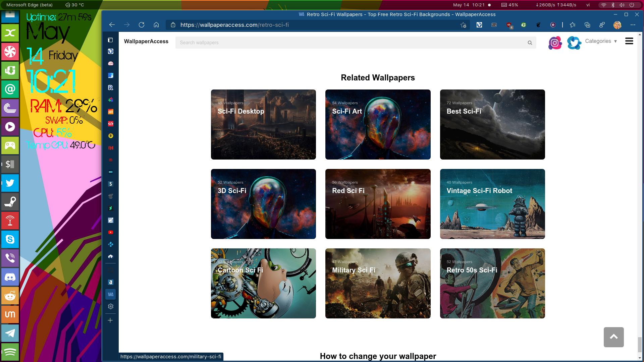
Task: Launch Spotify from the dock
Action: 10,352
